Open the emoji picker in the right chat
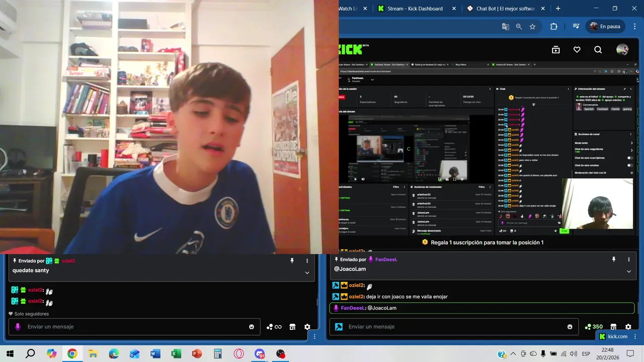This screenshot has width=644, height=362. [570, 327]
